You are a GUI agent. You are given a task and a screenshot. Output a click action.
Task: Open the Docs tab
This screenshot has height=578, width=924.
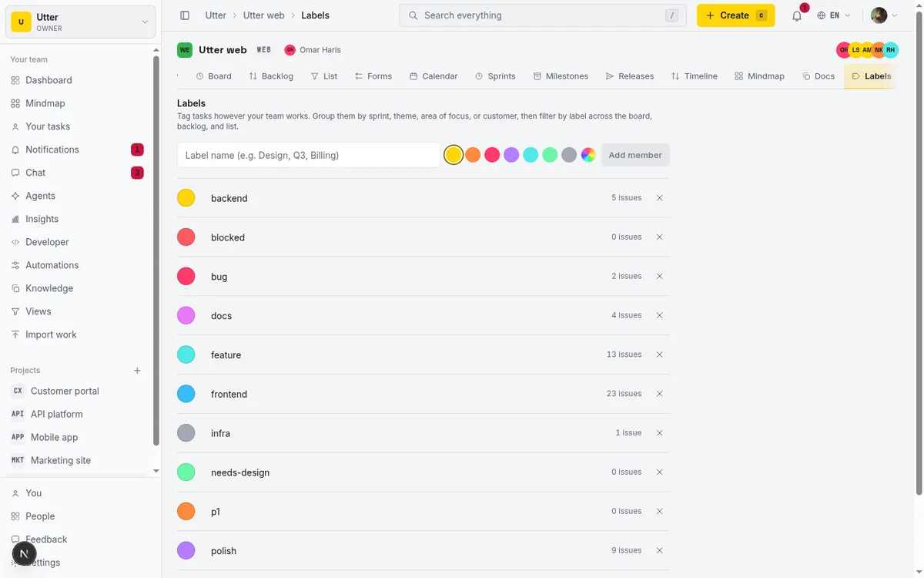pos(819,76)
